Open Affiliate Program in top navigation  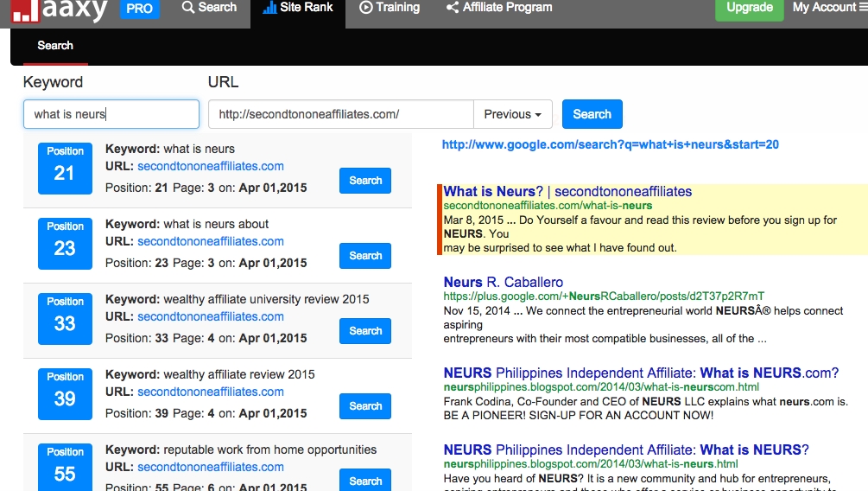coord(499,8)
